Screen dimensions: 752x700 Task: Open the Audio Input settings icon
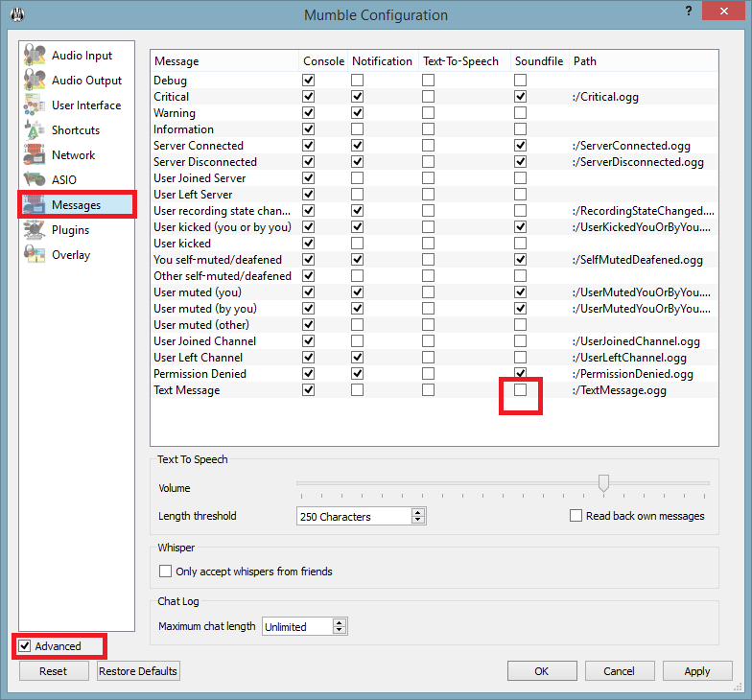click(35, 55)
